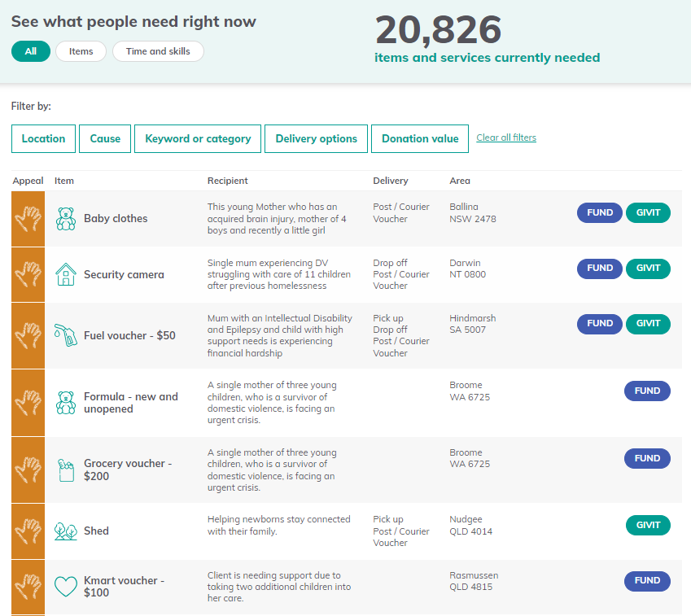Click the Recipient column header
The width and height of the screenshot is (691, 616).
click(228, 181)
